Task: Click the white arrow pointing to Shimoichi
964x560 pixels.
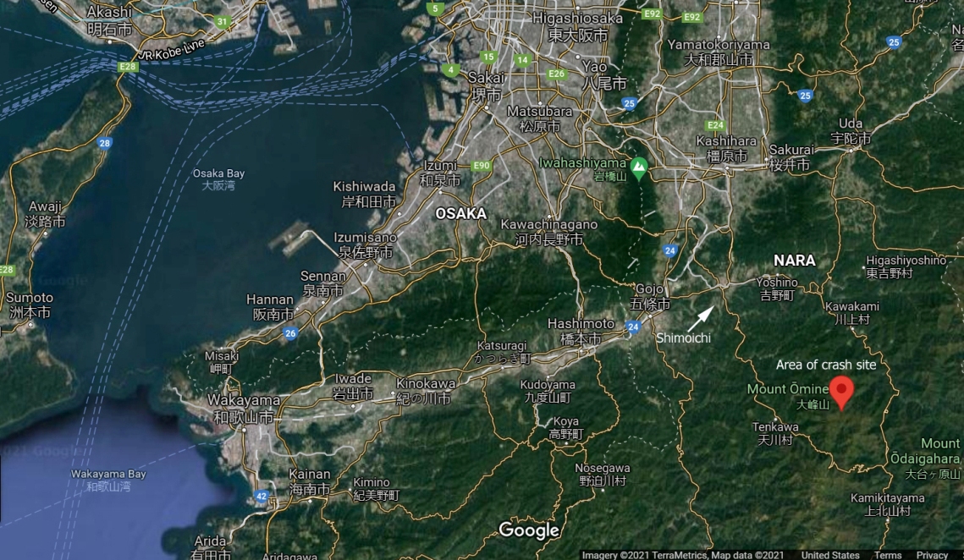Action: (x=701, y=318)
